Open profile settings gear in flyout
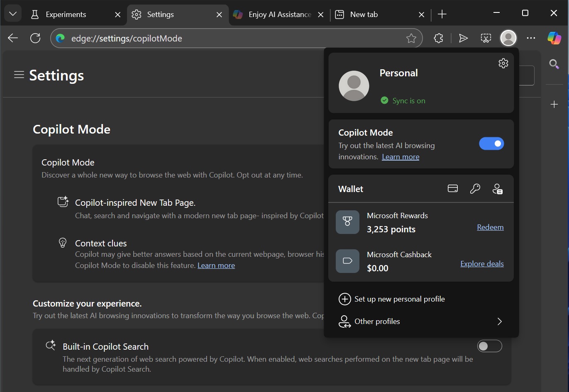Viewport: 569px width, 392px height. [x=503, y=63]
